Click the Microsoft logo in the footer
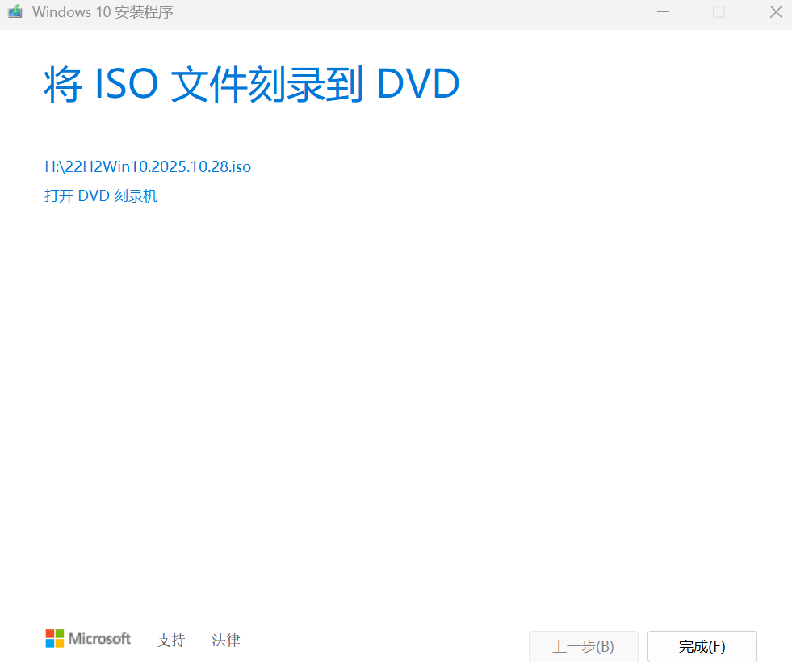792x672 pixels. click(88, 639)
